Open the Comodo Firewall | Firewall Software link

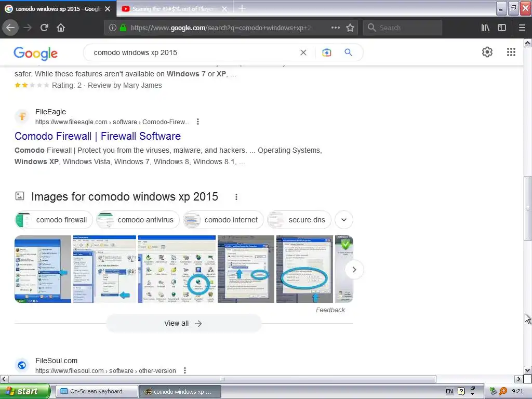pos(98,136)
